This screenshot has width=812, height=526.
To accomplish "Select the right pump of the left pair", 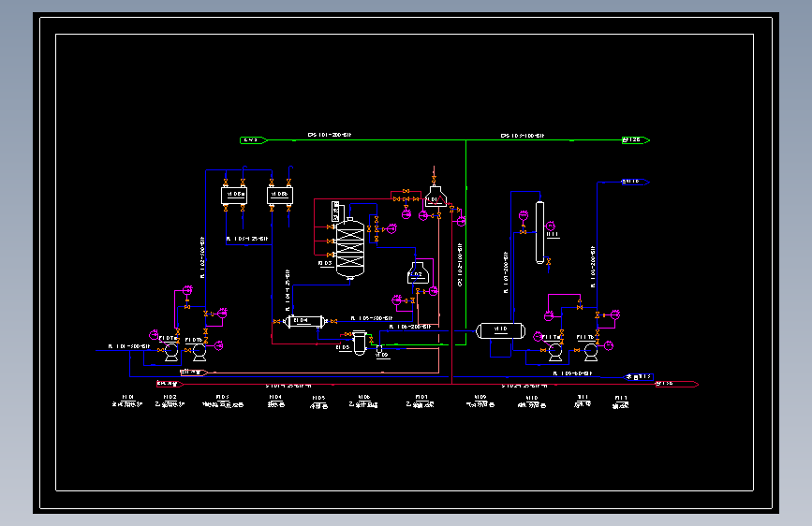I will [199, 353].
